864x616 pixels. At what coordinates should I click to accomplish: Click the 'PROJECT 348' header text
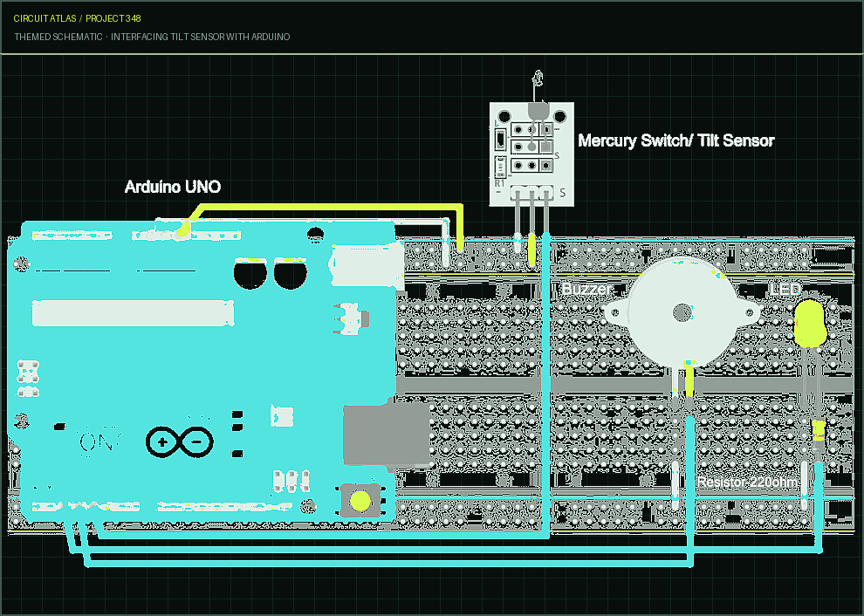pyautogui.click(x=113, y=18)
